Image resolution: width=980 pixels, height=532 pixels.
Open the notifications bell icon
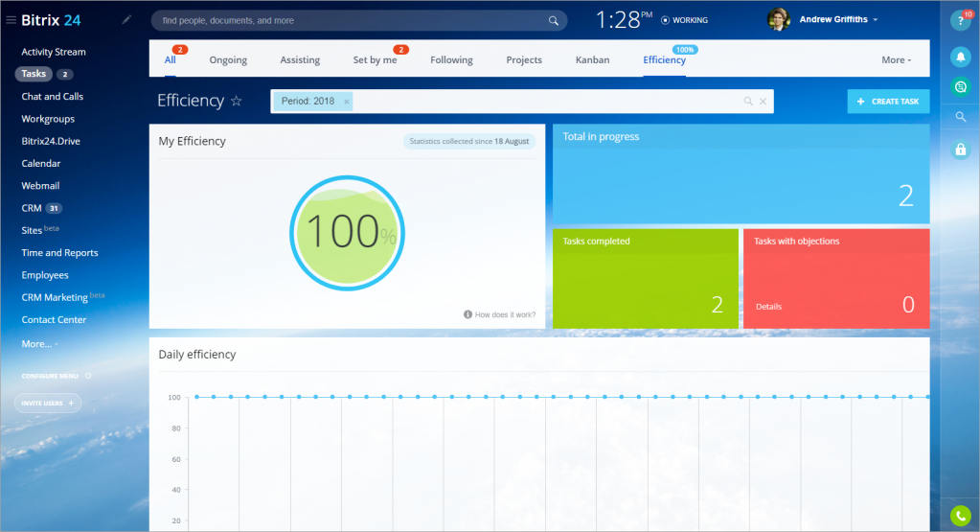tap(961, 58)
